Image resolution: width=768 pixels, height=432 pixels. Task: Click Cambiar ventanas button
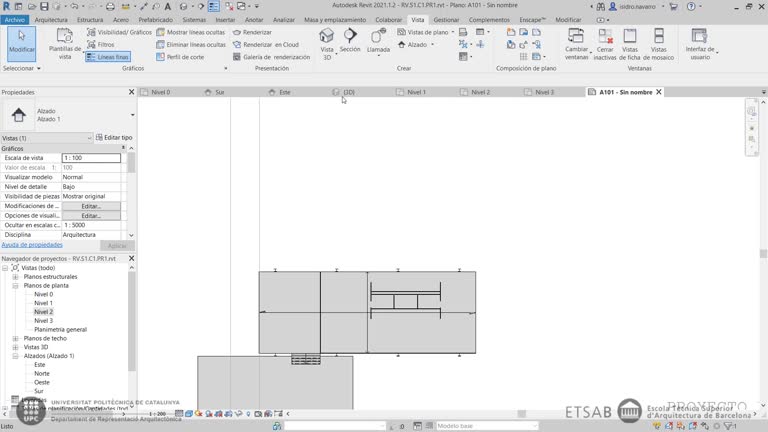tap(576, 44)
